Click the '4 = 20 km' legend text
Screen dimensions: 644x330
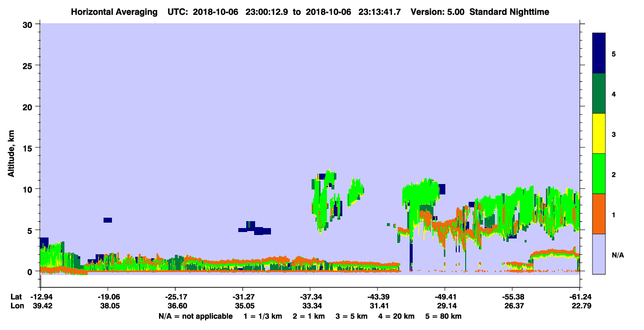click(395, 316)
